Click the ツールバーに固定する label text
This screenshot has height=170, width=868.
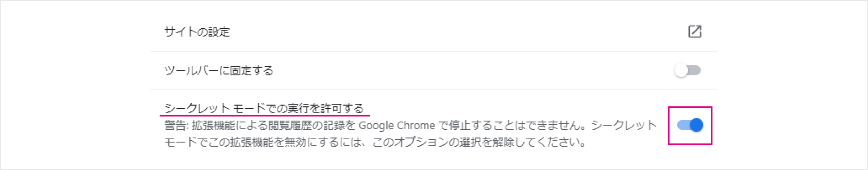click(x=219, y=70)
